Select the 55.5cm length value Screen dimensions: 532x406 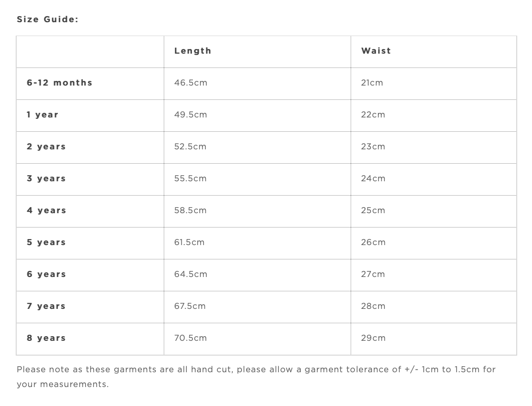click(191, 178)
